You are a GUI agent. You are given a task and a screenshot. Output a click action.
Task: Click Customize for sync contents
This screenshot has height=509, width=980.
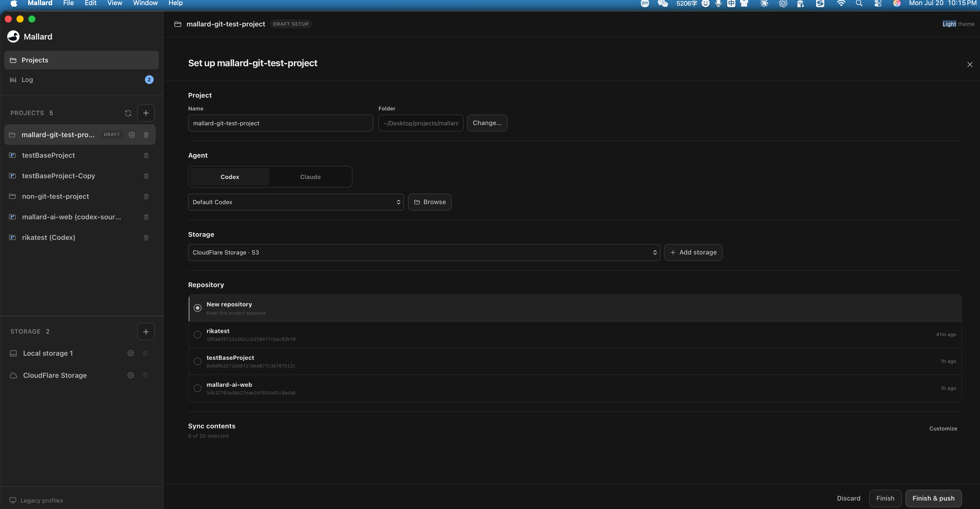click(x=943, y=428)
